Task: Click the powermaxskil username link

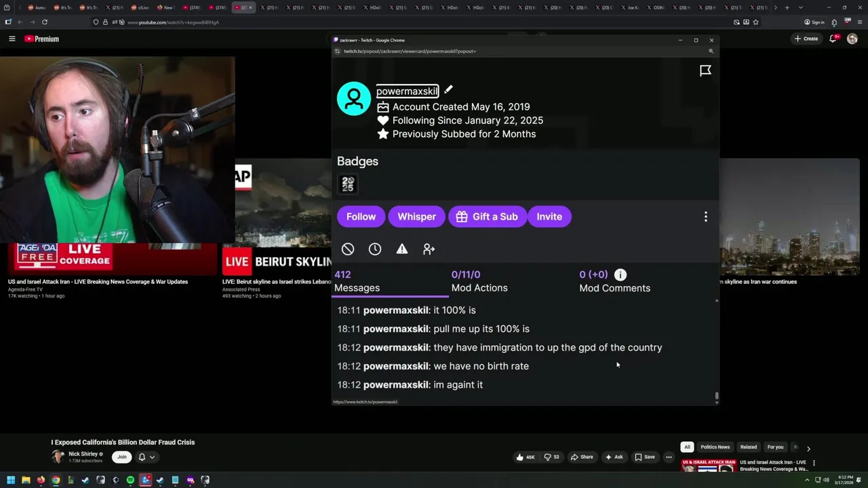Action: coord(407,91)
